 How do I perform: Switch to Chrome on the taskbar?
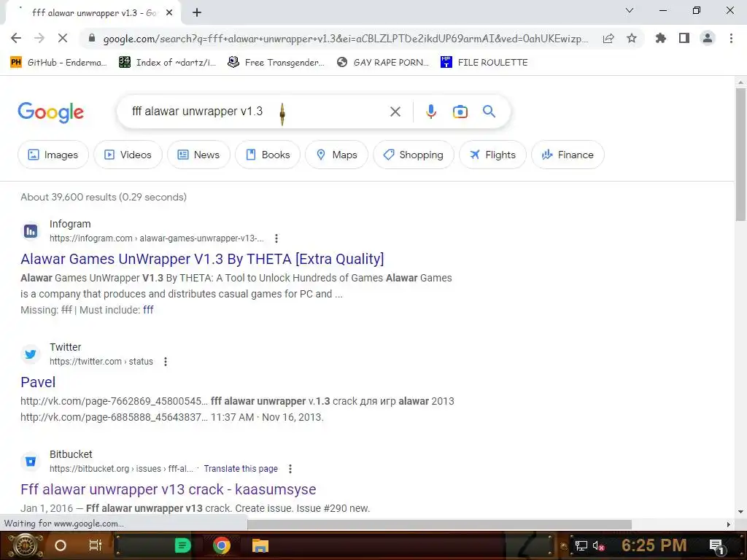(222, 545)
